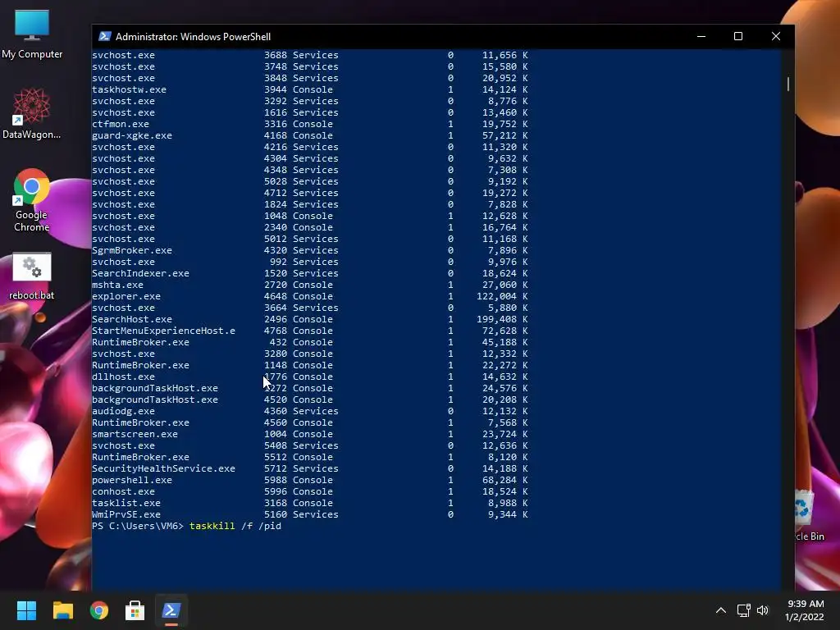This screenshot has width=840, height=630.
Task: Click memory value 57,212 K
Action: pos(505,135)
